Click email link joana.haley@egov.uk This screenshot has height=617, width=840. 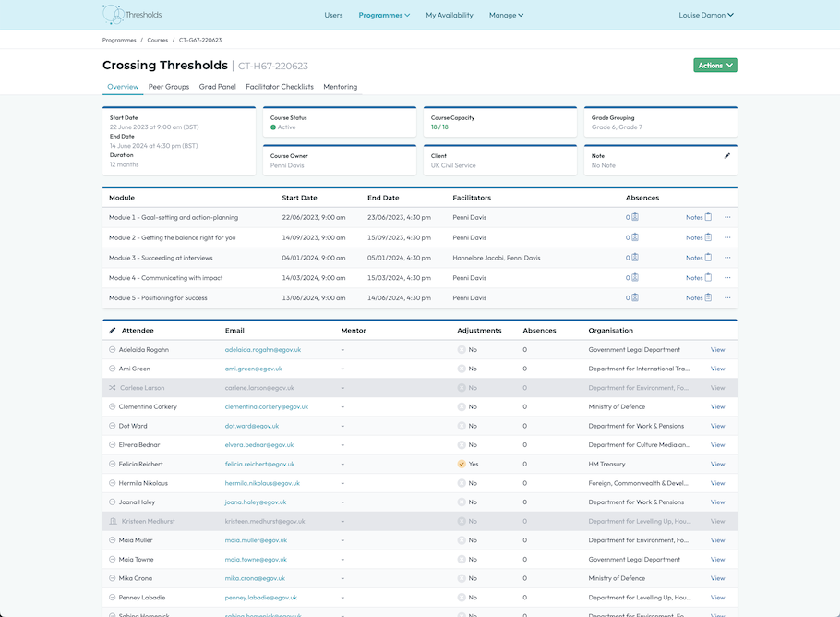[x=256, y=502]
